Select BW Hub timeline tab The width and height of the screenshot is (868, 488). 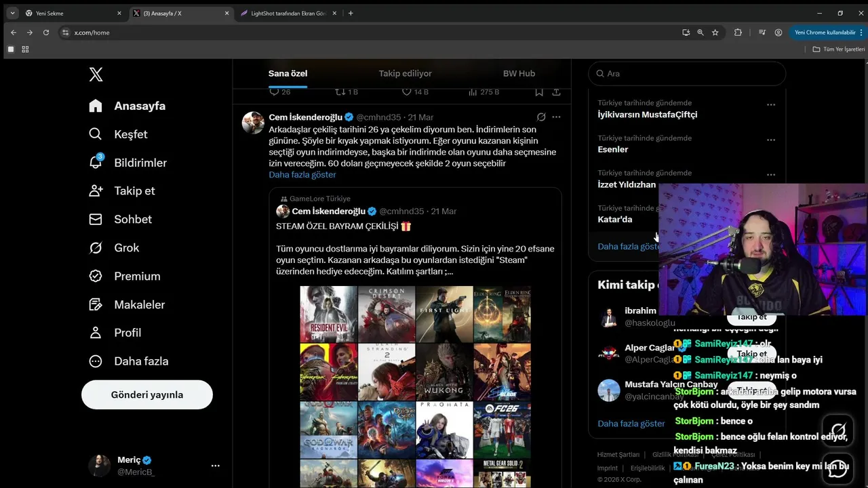519,73
